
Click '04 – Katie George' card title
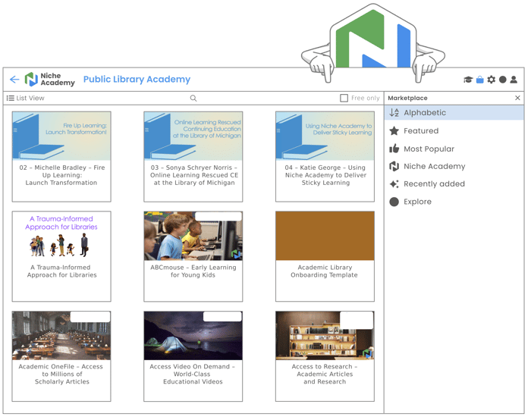point(325,175)
